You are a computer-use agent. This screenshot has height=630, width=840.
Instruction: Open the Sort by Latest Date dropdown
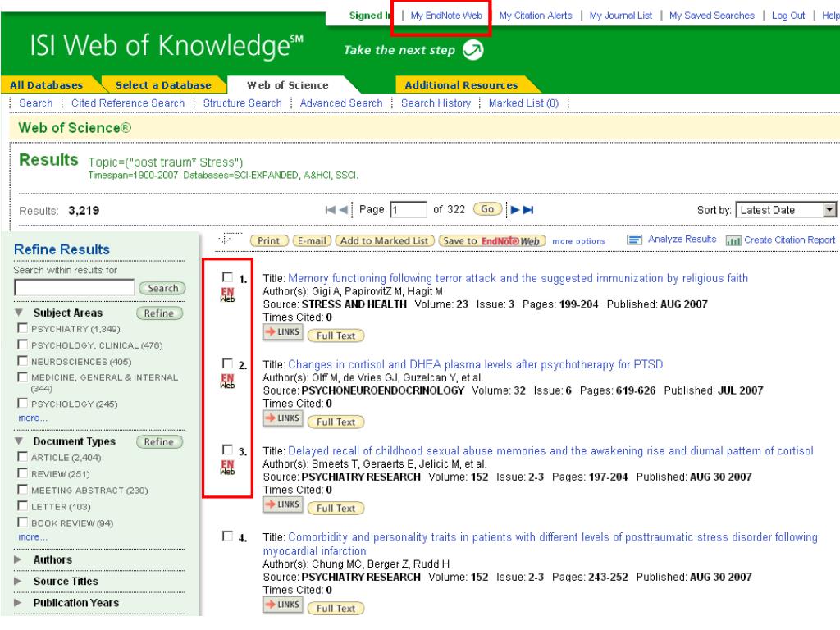[x=786, y=210]
